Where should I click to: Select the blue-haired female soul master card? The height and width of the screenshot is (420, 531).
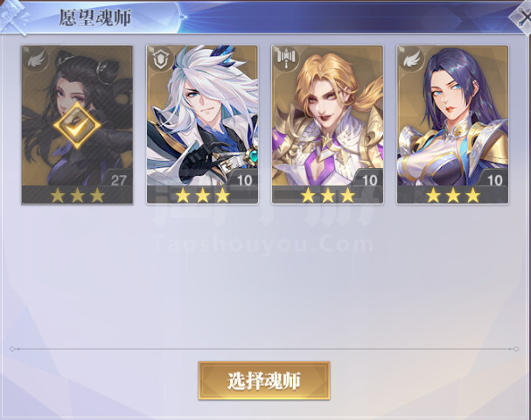pyautogui.click(x=452, y=124)
